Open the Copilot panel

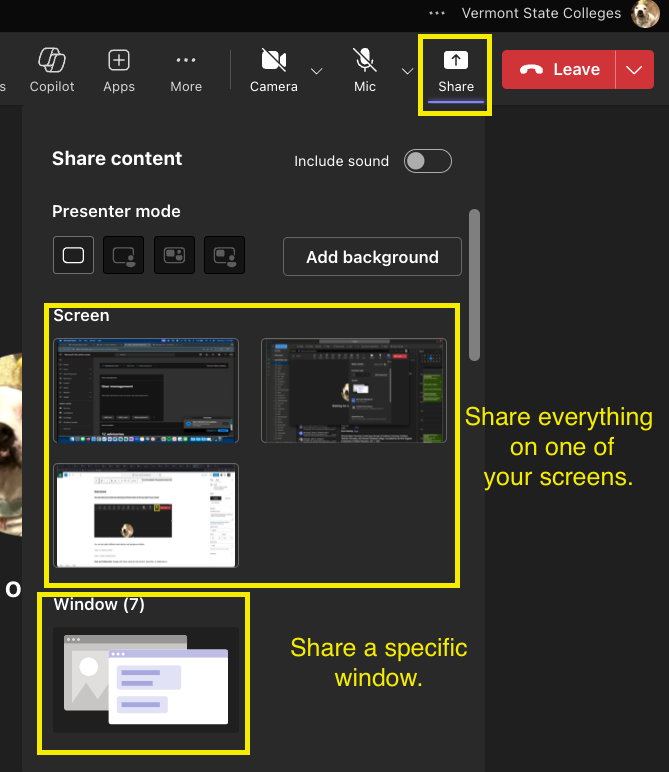[x=52, y=69]
